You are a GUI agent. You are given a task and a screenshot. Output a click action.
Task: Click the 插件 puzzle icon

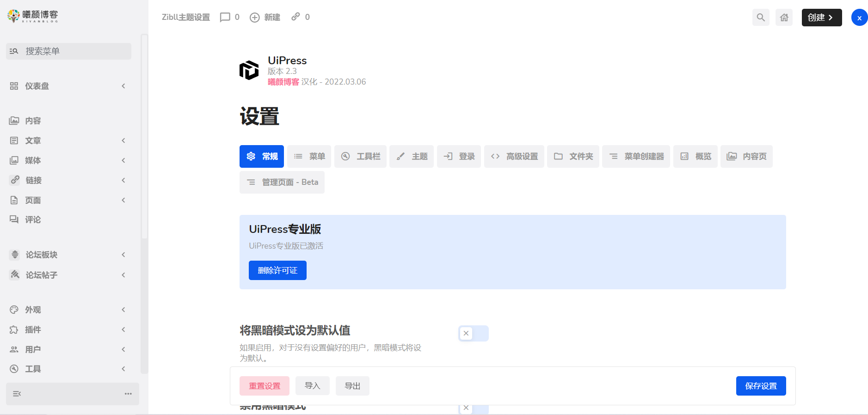click(14, 330)
